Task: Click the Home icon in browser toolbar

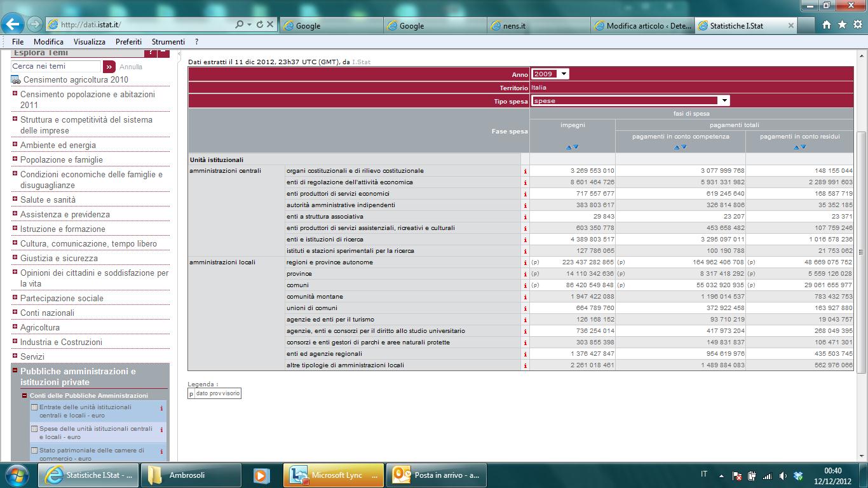Action: tap(827, 25)
